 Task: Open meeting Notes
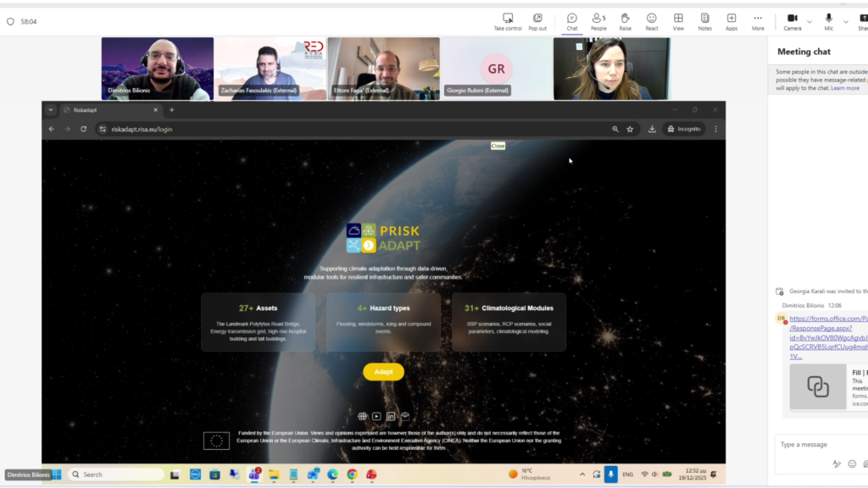point(704,21)
